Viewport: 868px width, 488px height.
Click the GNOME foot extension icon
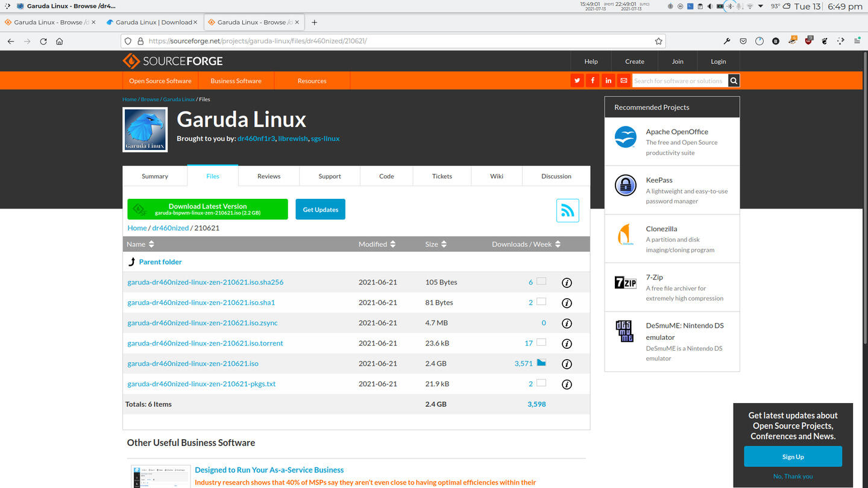click(825, 42)
